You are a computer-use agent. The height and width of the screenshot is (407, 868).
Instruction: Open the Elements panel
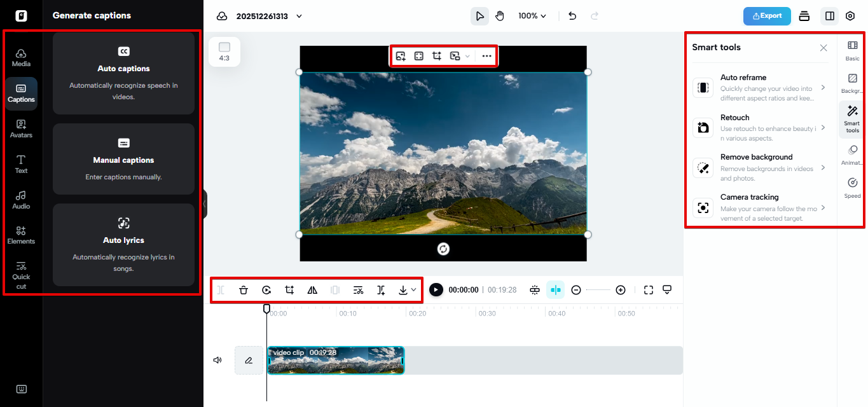click(21, 235)
